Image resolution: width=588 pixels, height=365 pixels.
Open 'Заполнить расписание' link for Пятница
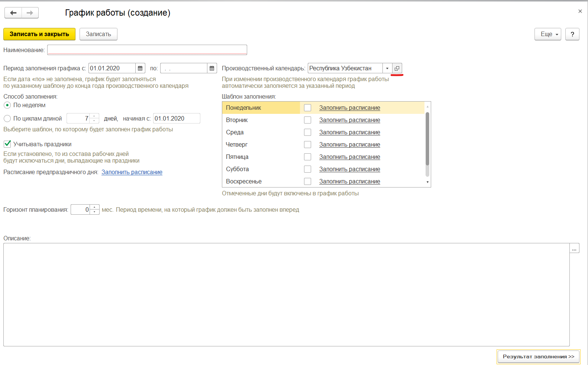point(350,157)
